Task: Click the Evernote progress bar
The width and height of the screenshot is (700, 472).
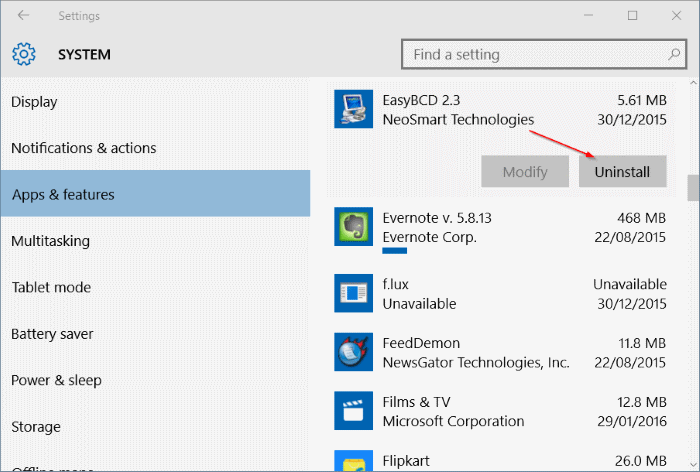Action: coord(395,251)
